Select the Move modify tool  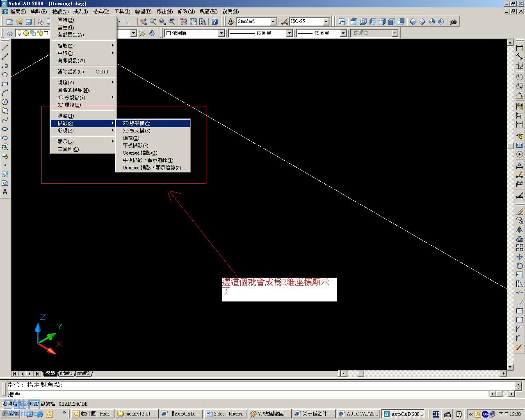(520, 257)
